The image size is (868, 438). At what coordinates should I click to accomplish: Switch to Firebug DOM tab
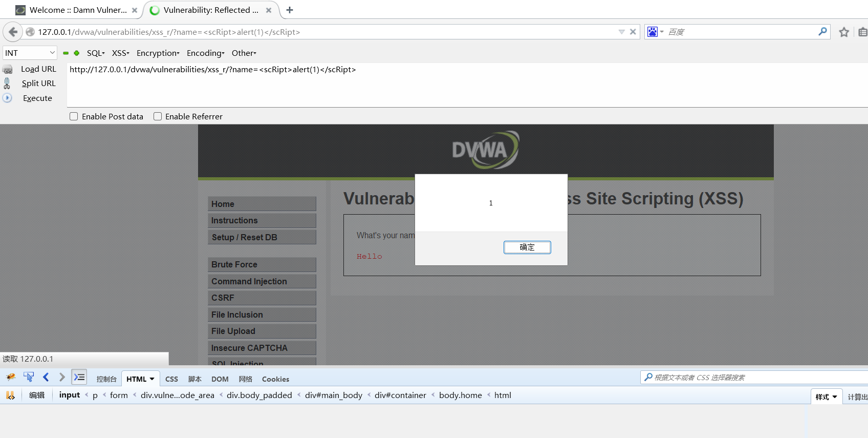pyautogui.click(x=220, y=379)
